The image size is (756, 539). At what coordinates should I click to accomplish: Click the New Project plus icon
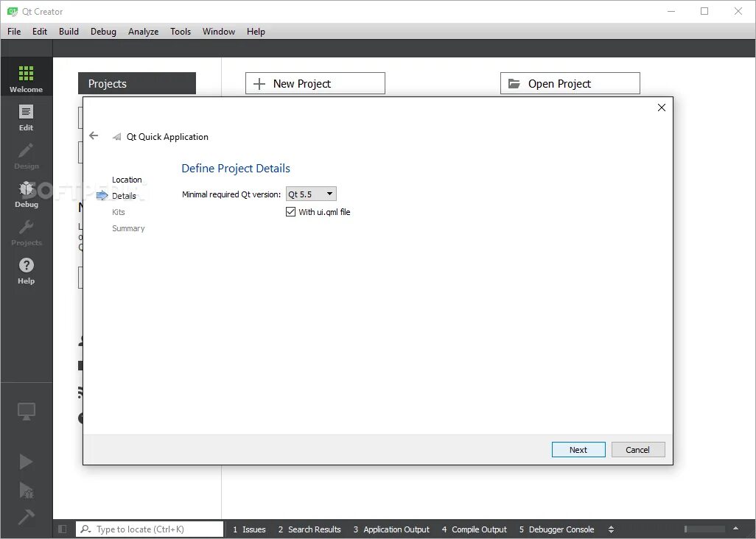click(259, 84)
